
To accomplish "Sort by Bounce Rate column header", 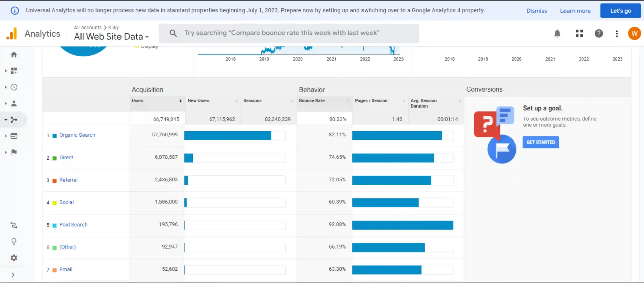I will [x=312, y=101].
